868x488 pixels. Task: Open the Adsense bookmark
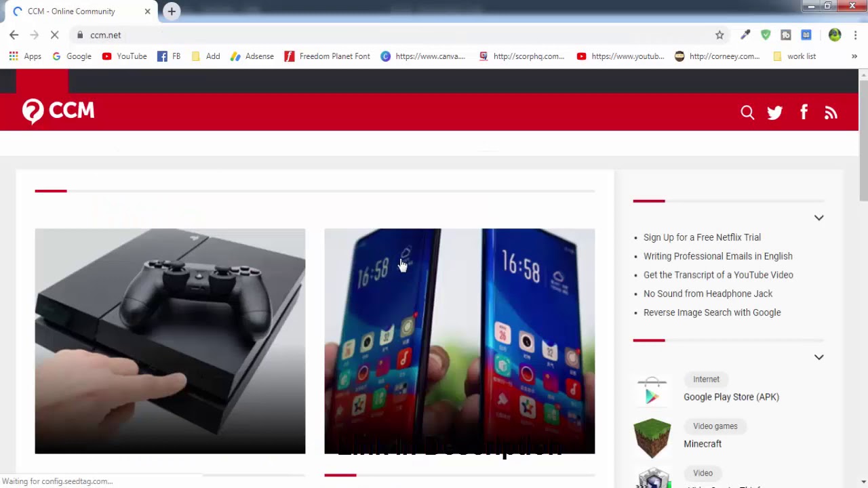pos(252,56)
